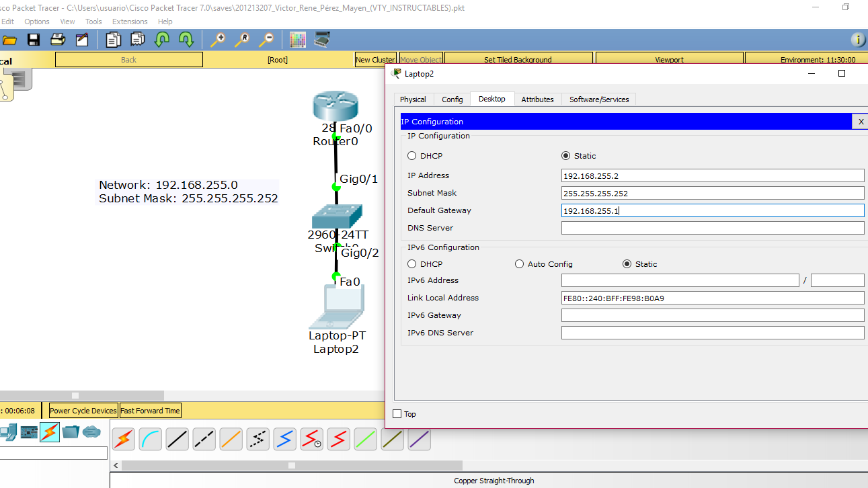Select the orange fiber cable

point(231,439)
